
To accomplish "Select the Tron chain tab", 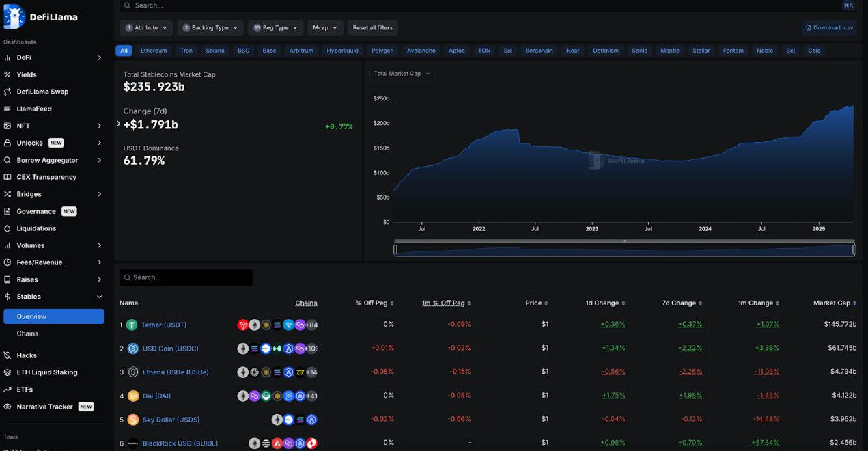I will pos(186,51).
